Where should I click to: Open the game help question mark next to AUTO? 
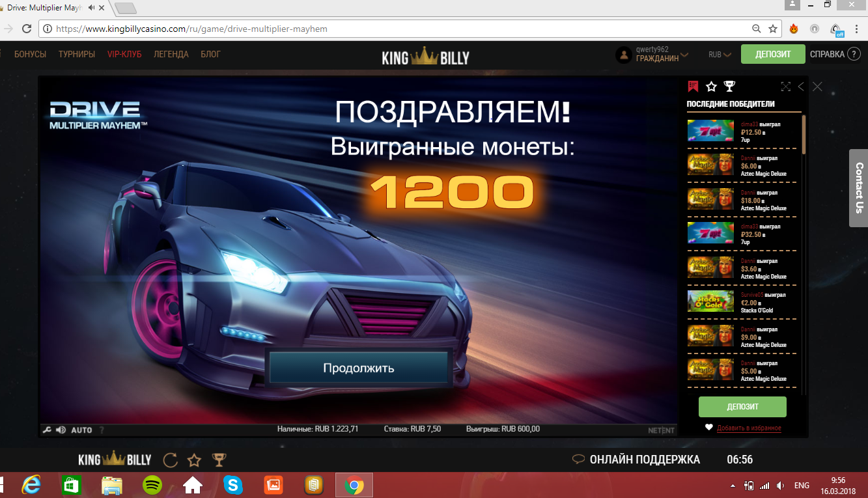(101, 430)
